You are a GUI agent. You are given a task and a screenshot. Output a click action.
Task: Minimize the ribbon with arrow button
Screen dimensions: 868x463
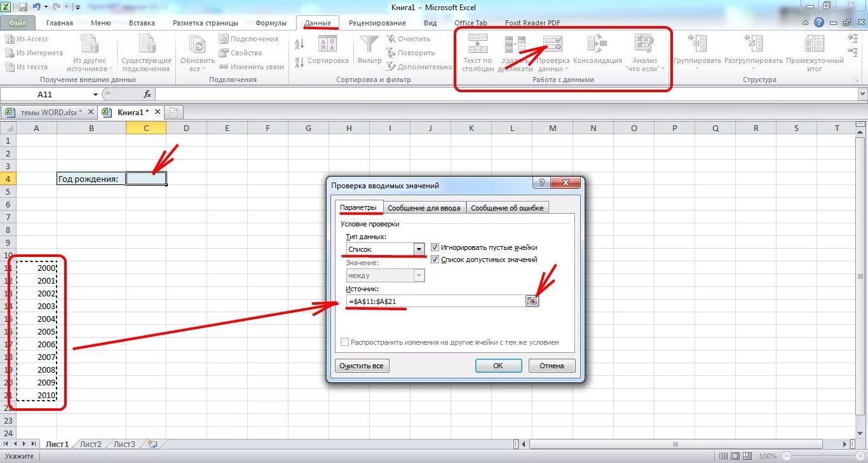806,23
